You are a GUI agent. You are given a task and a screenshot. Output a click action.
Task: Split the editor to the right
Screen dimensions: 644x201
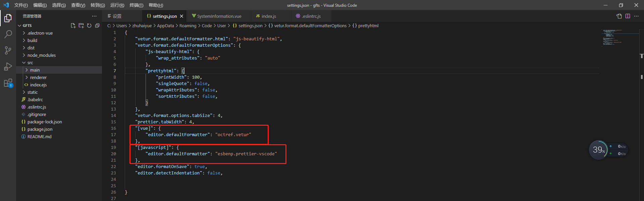[628, 16]
